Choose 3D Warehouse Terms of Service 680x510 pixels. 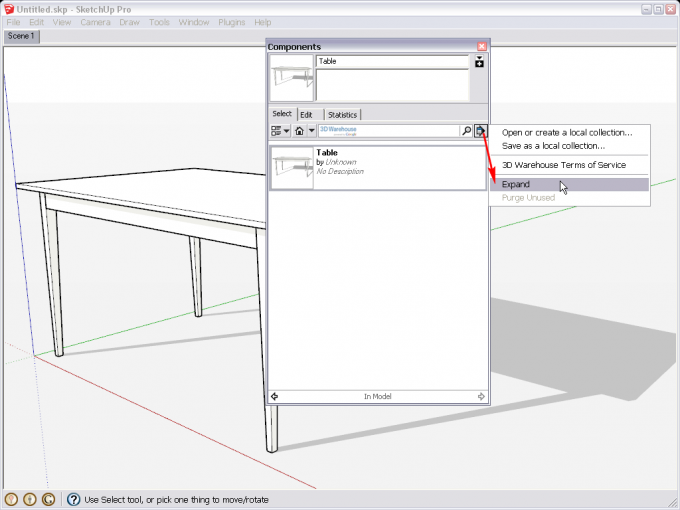pyautogui.click(x=564, y=165)
